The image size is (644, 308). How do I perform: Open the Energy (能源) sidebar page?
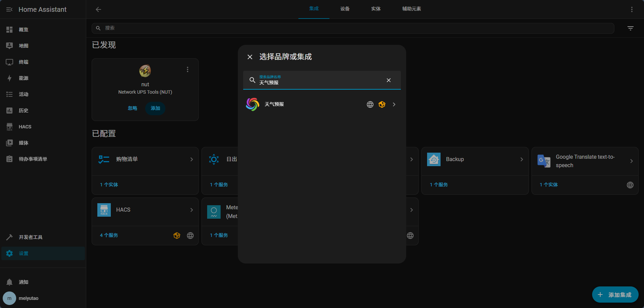tap(23, 78)
